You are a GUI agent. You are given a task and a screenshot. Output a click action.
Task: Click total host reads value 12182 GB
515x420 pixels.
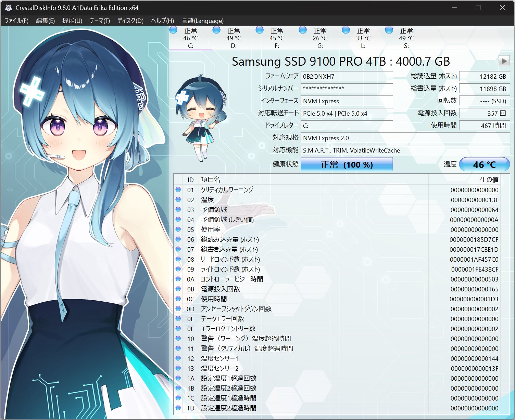484,76
